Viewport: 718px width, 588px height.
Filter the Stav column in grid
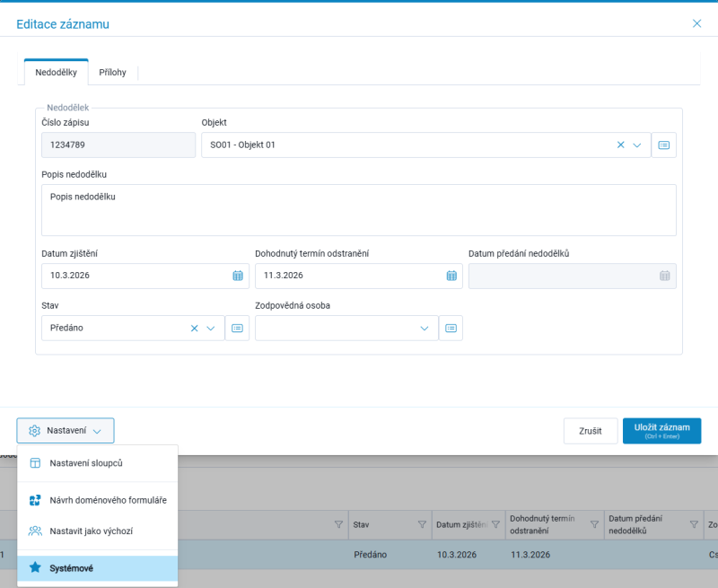click(422, 525)
